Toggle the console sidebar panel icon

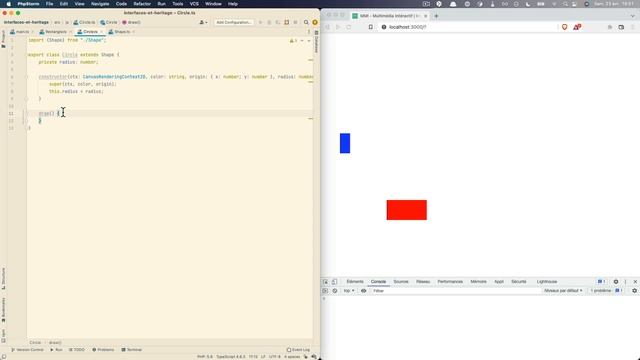[325, 291]
